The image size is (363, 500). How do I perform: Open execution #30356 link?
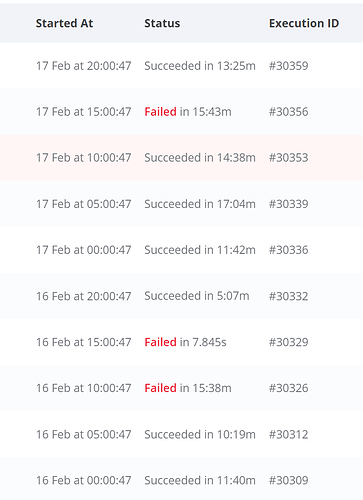[x=288, y=112]
